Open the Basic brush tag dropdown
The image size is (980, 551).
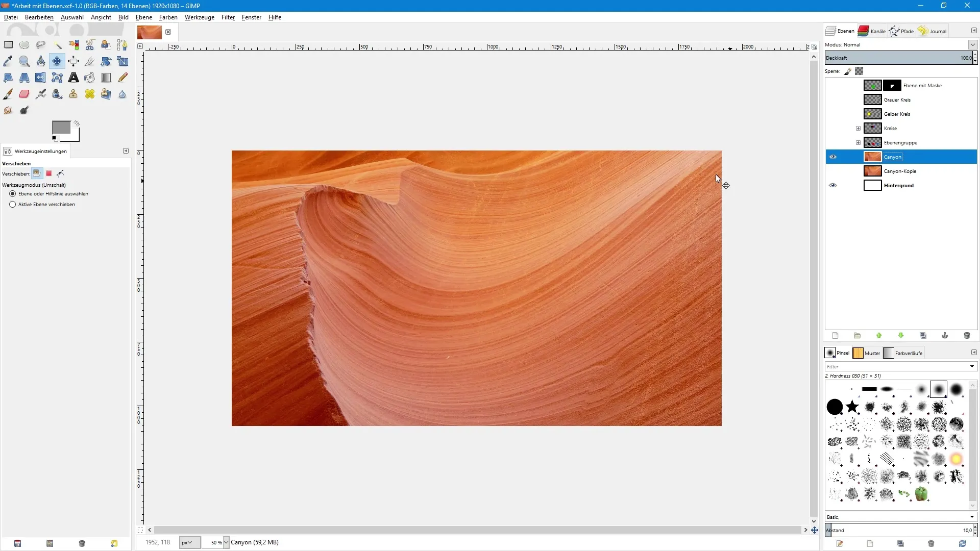tap(901, 517)
